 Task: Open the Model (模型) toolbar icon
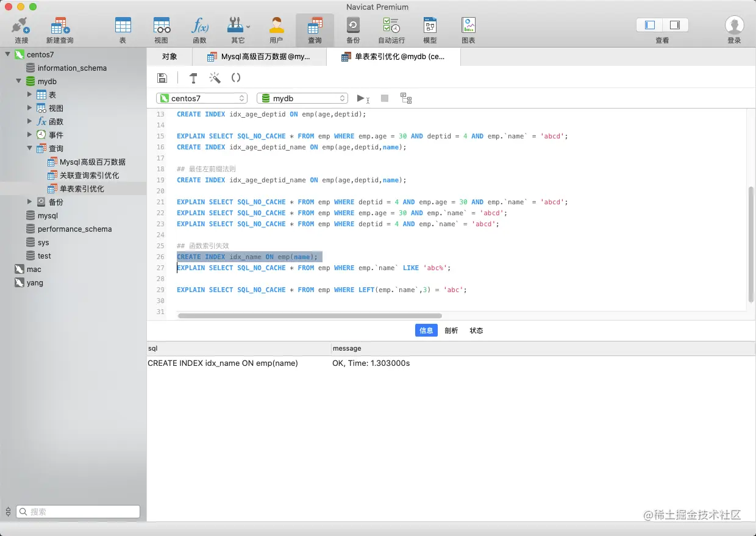coord(430,26)
